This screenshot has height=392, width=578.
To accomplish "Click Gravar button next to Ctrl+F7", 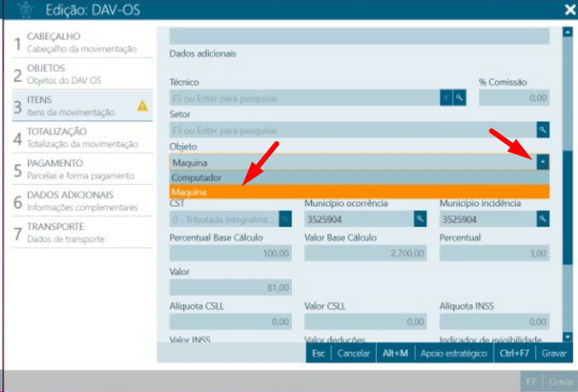I will click(554, 353).
